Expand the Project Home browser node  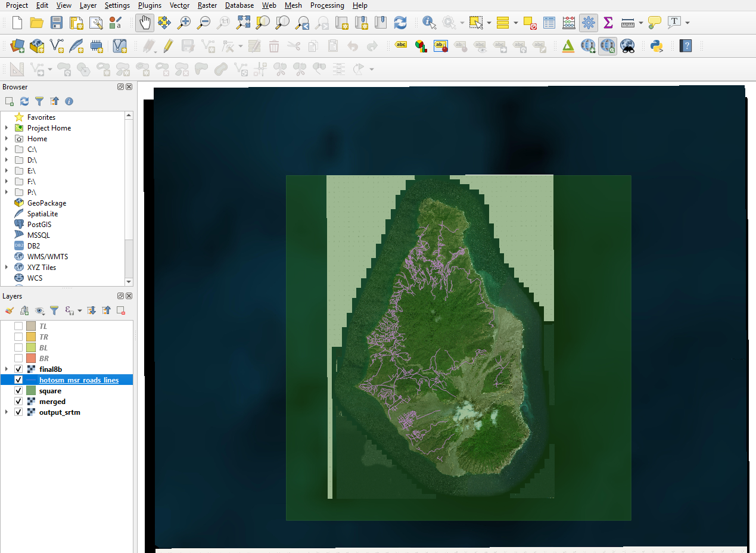[7, 128]
